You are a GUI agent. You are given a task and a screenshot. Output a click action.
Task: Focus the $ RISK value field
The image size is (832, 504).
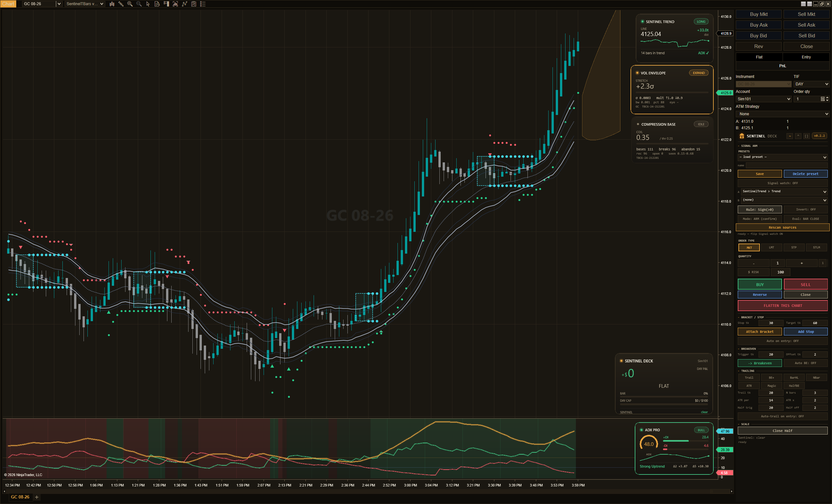[780, 272]
